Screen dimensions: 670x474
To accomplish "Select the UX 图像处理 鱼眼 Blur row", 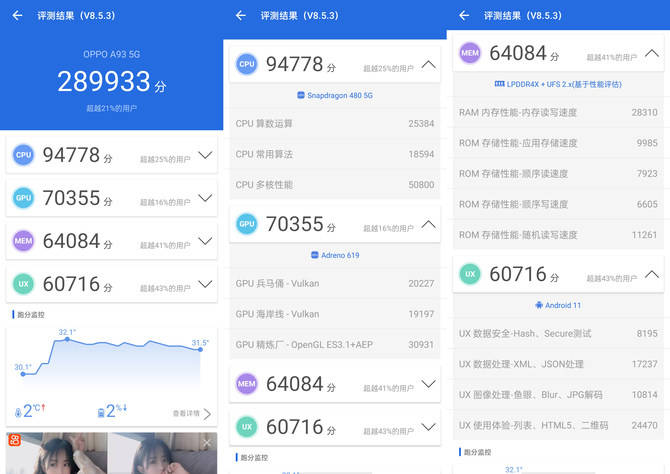I will click(558, 395).
